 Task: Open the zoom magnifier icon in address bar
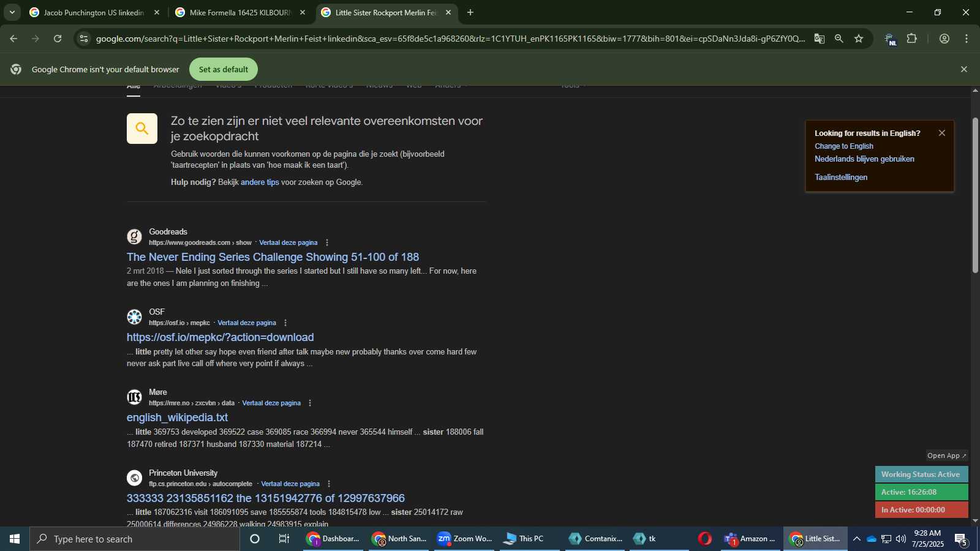tap(839, 39)
